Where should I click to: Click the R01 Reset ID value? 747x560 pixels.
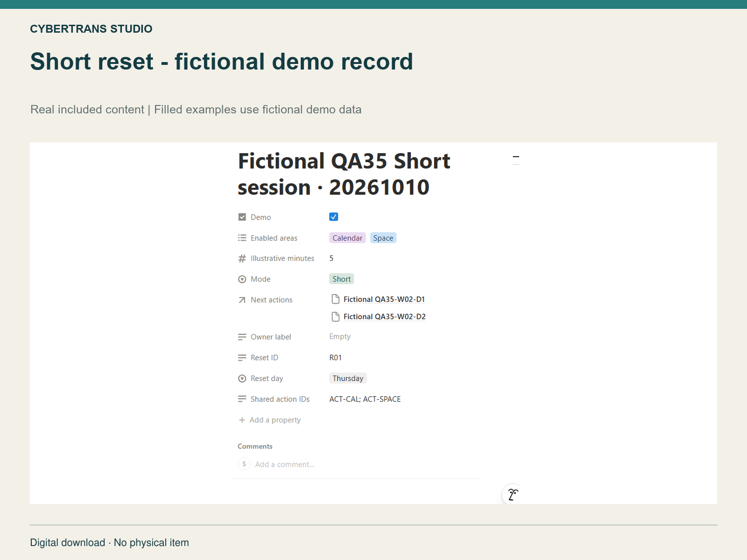tap(336, 357)
